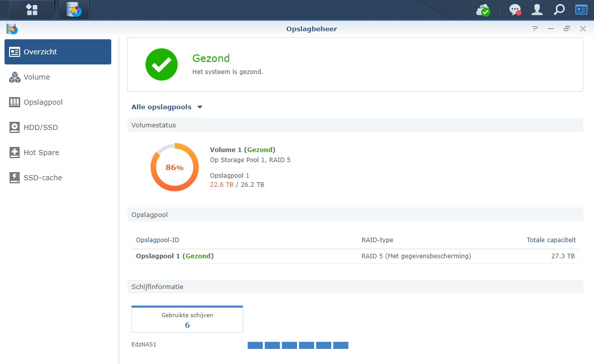
Task: Open the notifications chat bubble icon
Action: [515, 10]
